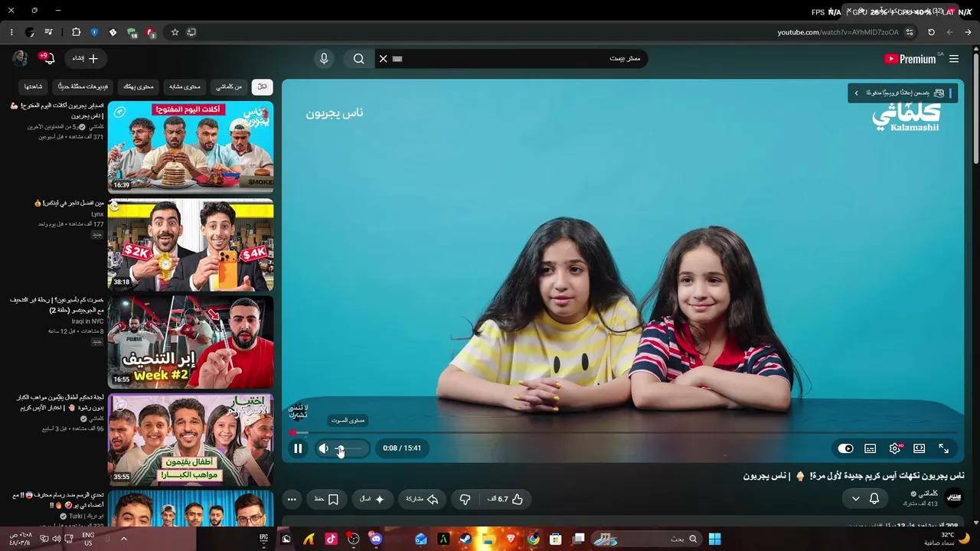The height and width of the screenshot is (551, 980).
Task: Open Steam from the taskbar
Action: coord(465,539)
